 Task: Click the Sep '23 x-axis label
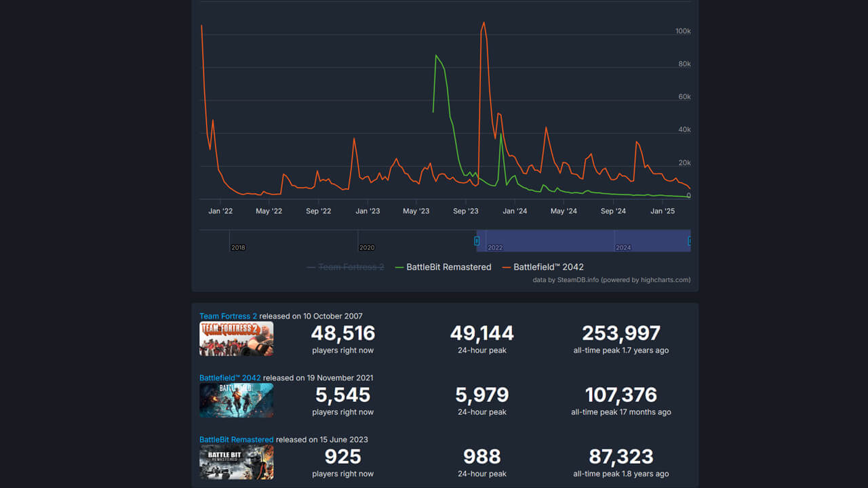(x=465, y=211)
